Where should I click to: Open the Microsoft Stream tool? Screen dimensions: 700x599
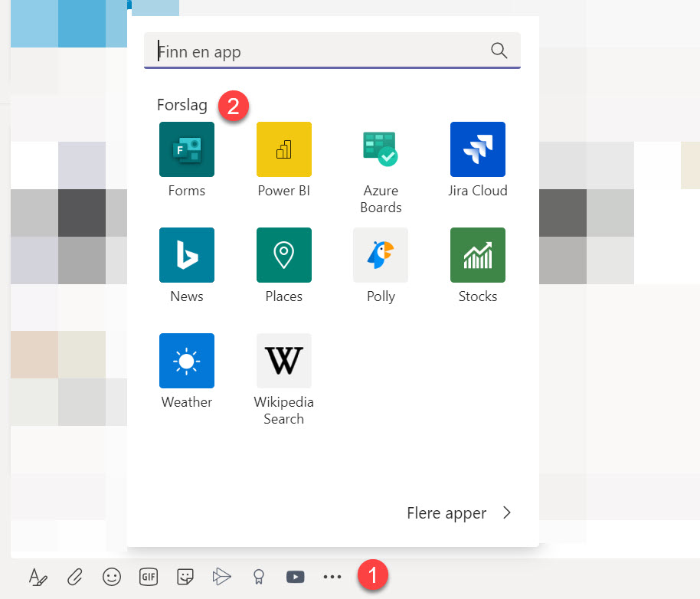tap(221, 577)
